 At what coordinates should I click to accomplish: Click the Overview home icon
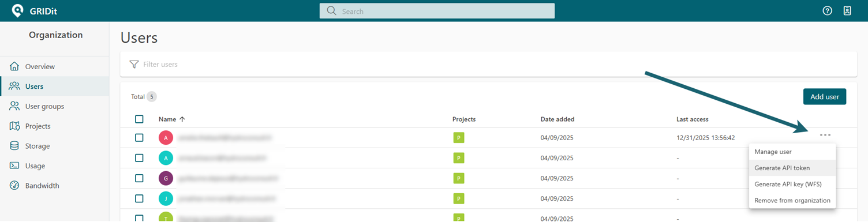tap(14, 66)
